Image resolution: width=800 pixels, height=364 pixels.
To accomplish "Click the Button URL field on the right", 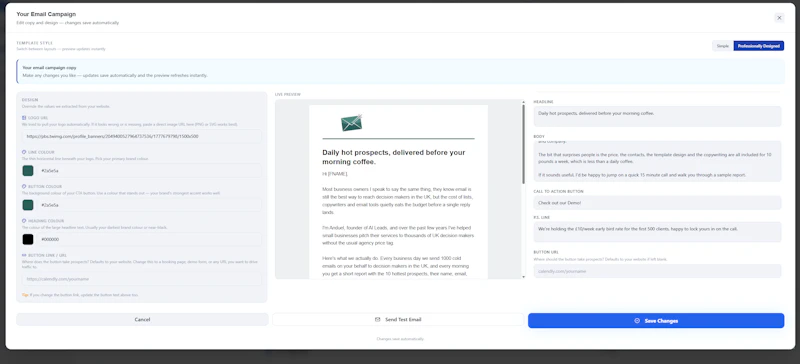I will coord(657,271).
